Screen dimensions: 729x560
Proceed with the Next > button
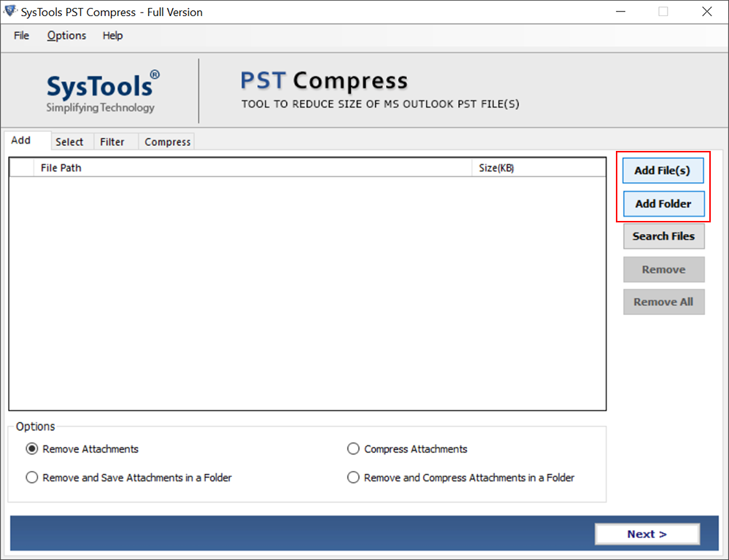647,534
